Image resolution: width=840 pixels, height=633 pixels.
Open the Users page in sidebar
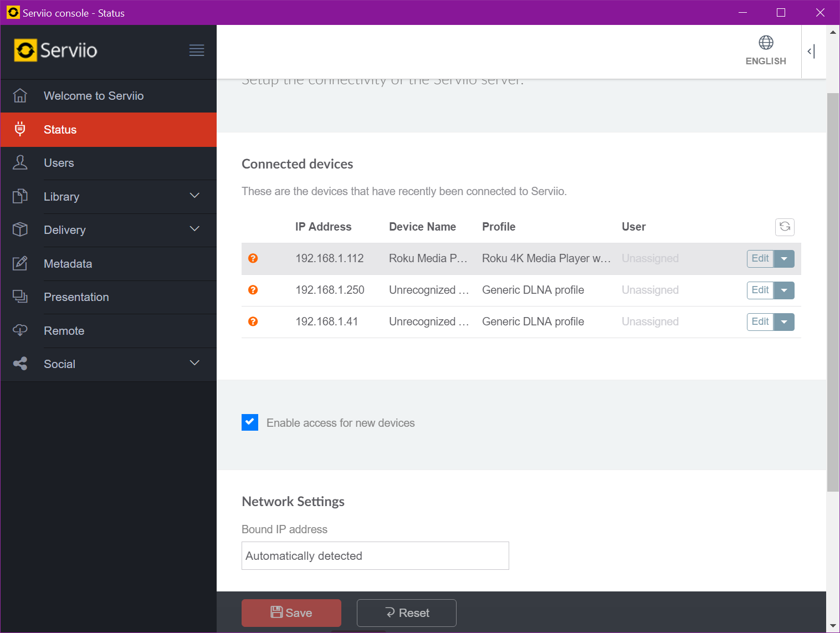click(59, 163)
